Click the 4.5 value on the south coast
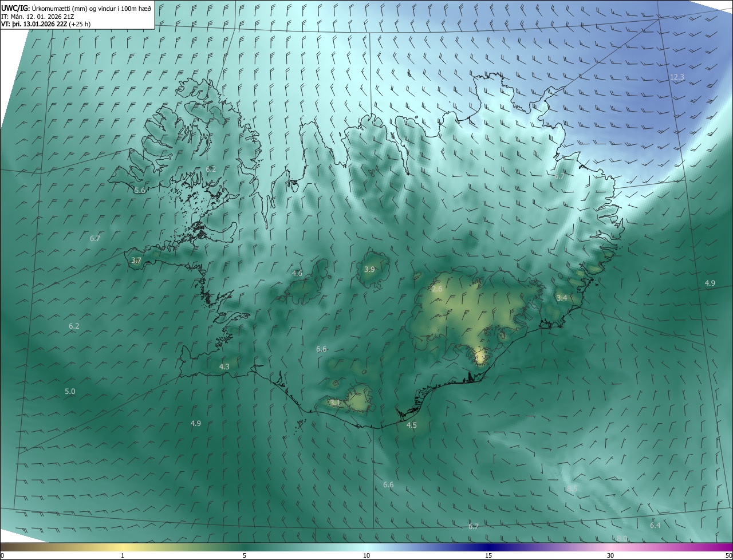Viewport: 733px width, 560px height. pos(412,425)
